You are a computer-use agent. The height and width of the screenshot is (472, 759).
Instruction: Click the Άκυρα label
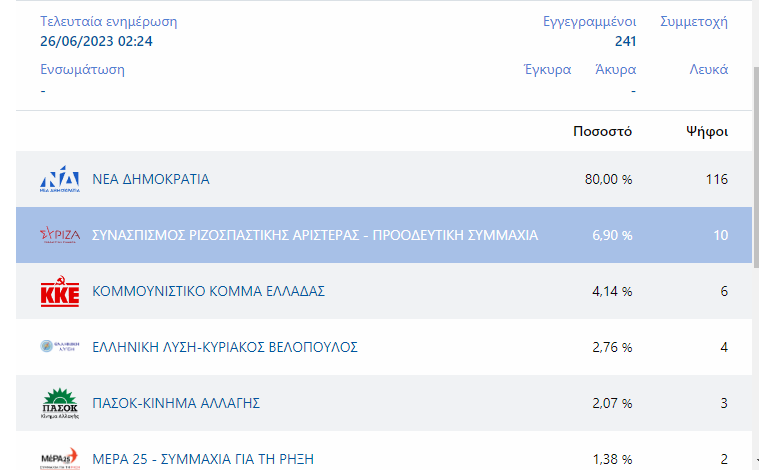(x=615, y=70)
